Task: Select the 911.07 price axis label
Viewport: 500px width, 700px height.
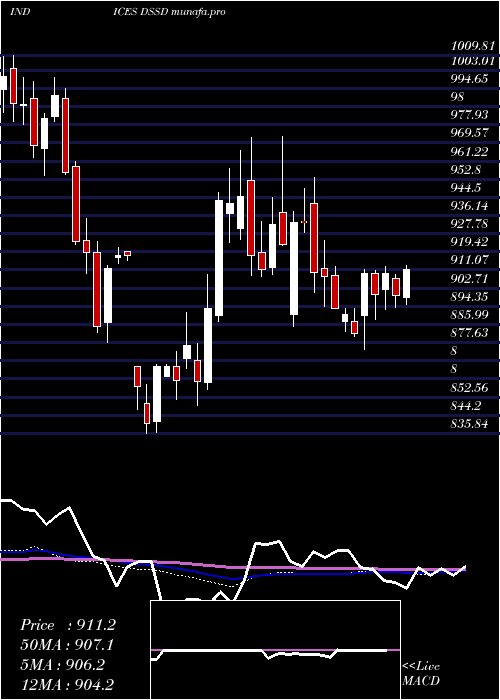Action: [469, 260]
